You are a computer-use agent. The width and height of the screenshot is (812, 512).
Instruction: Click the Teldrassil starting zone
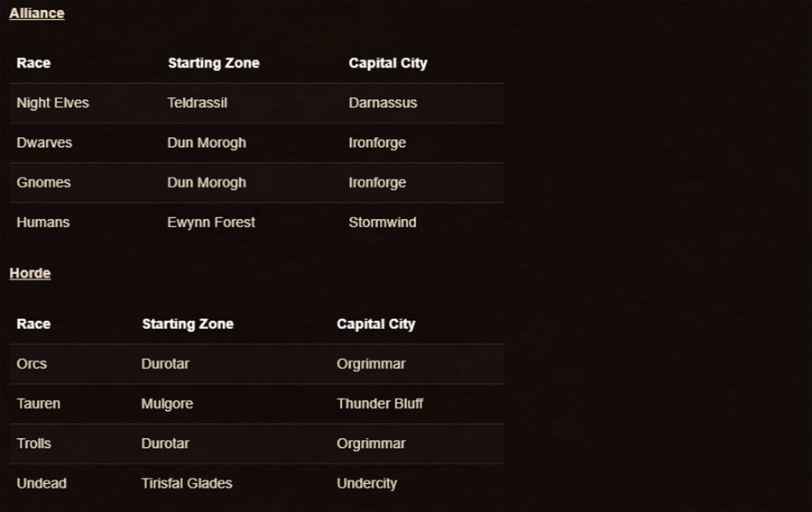tap(198, 103)
